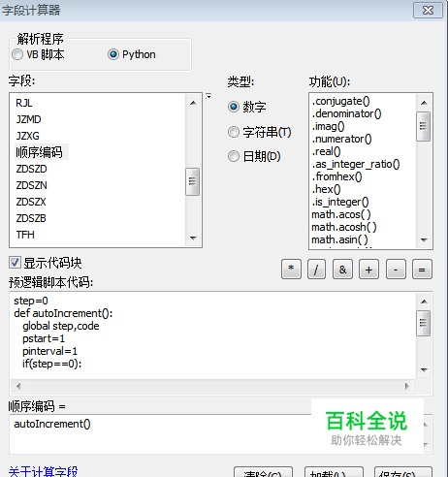Click the multiply (*) operator button
Screen dimensions: 448x477
(x=291, y=269)
